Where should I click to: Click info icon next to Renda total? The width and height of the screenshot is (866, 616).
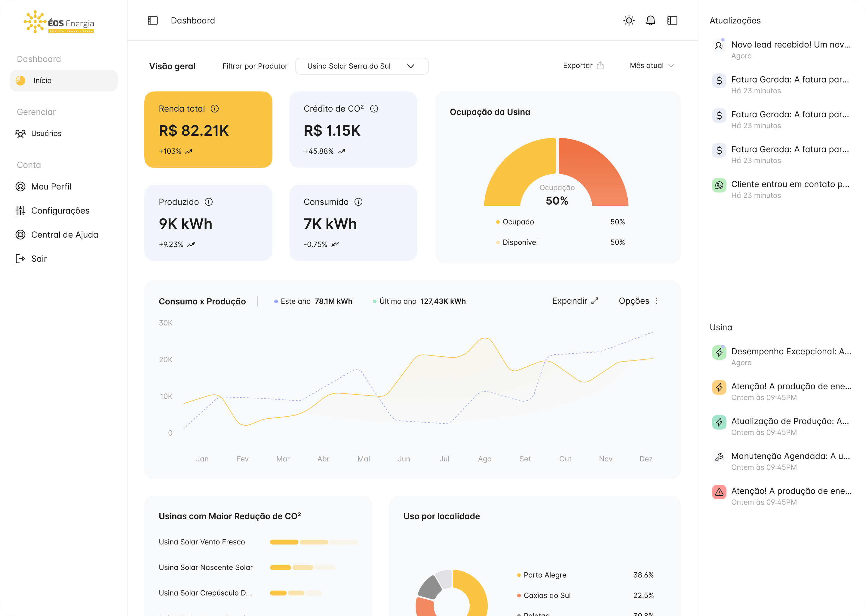click(215, 109)
